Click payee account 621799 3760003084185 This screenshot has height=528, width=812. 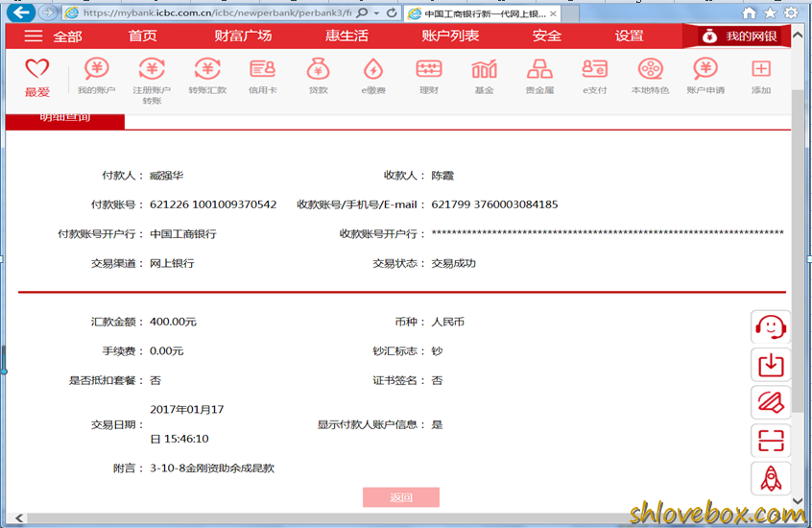pos(494,204)
